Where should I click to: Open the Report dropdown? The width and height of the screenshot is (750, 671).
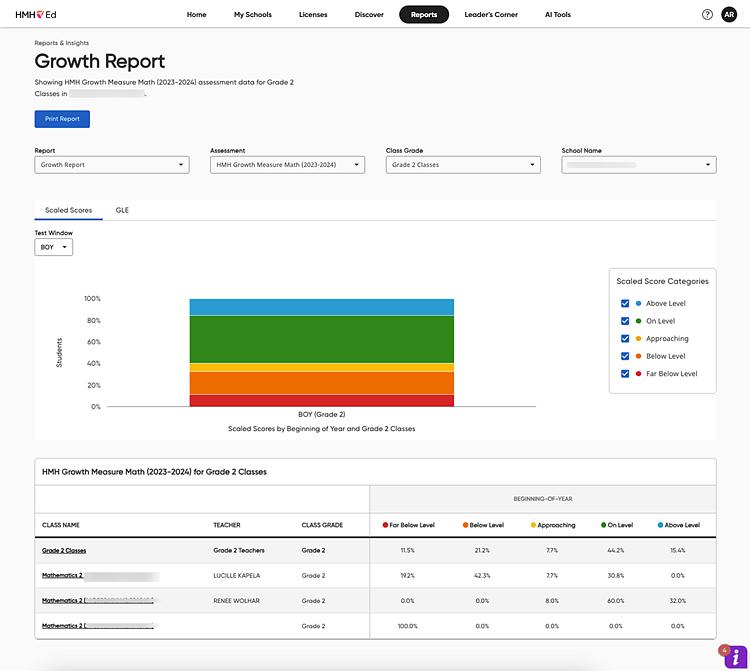click(x=112, y=165)
